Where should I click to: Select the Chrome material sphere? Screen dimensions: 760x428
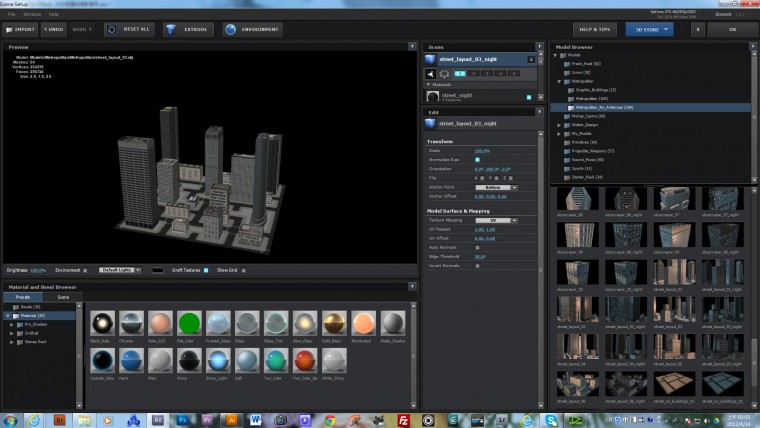(129, 323)
